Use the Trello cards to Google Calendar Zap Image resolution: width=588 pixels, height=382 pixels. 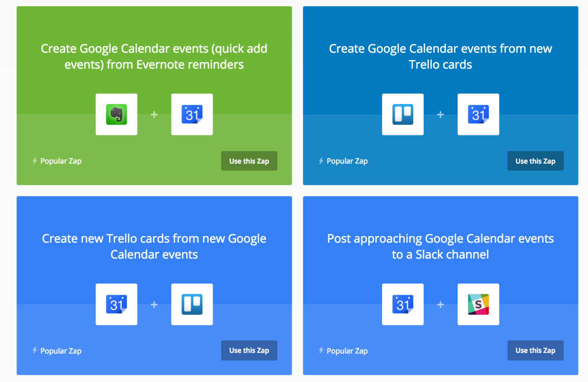click(535, 161)
